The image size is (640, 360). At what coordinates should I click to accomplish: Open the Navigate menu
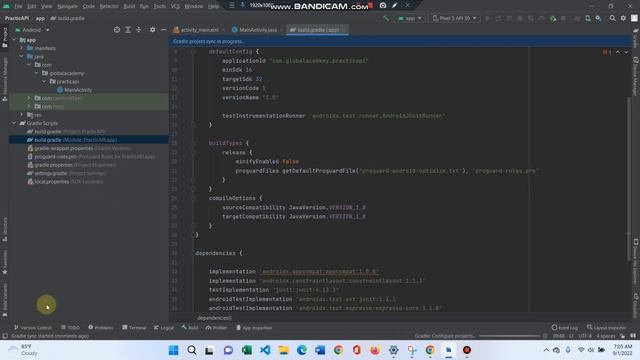[67, 6]
